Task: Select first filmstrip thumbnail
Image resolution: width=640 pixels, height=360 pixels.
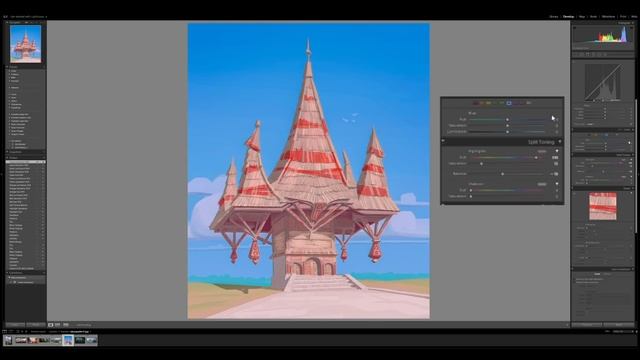Action: pos(8,340)
